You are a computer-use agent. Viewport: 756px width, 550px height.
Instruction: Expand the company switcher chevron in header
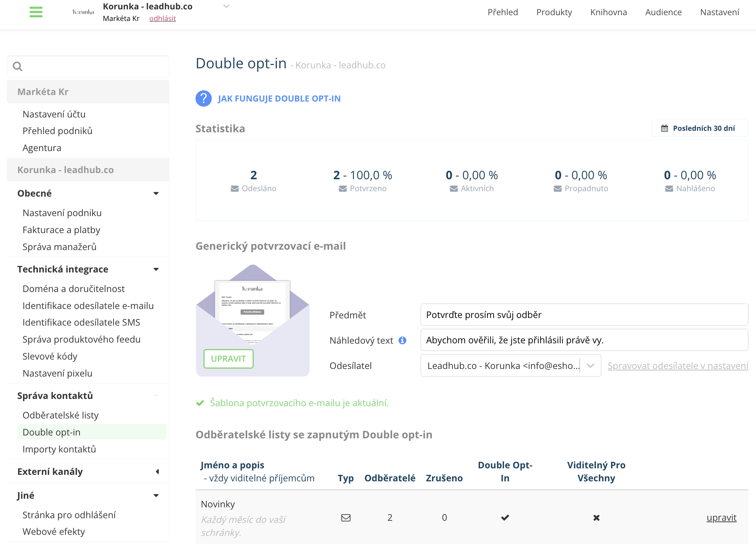(226, 6)
